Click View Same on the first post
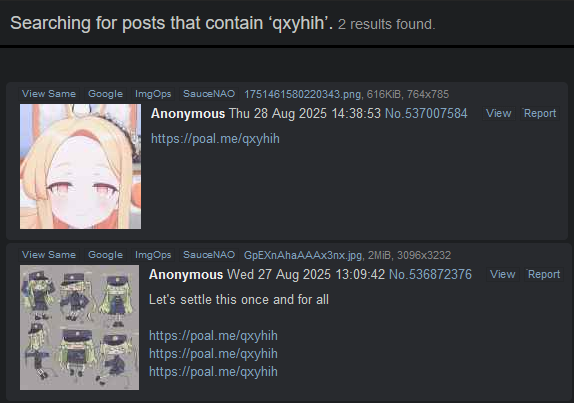 (x=49, y=94)
